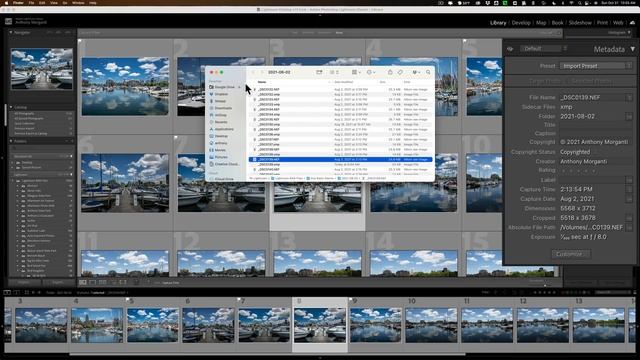Set rating using the stars row
The width and height of the screenshot is (640, 360).
[x=578, y=170]
